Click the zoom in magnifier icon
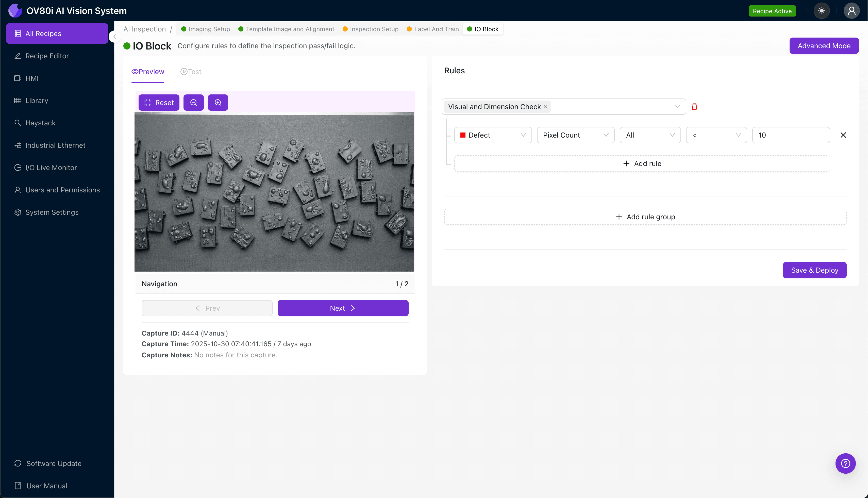Image resolution: width=868 pixels, height=498 pixels. tap(218, 103)
